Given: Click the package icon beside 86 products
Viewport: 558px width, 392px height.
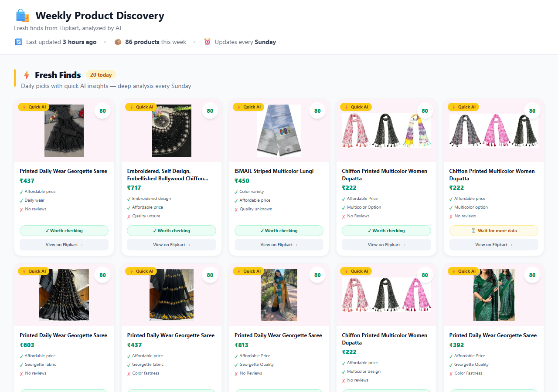Looking at the screenshot, I should pyautogui.click(x=118, y=42).
